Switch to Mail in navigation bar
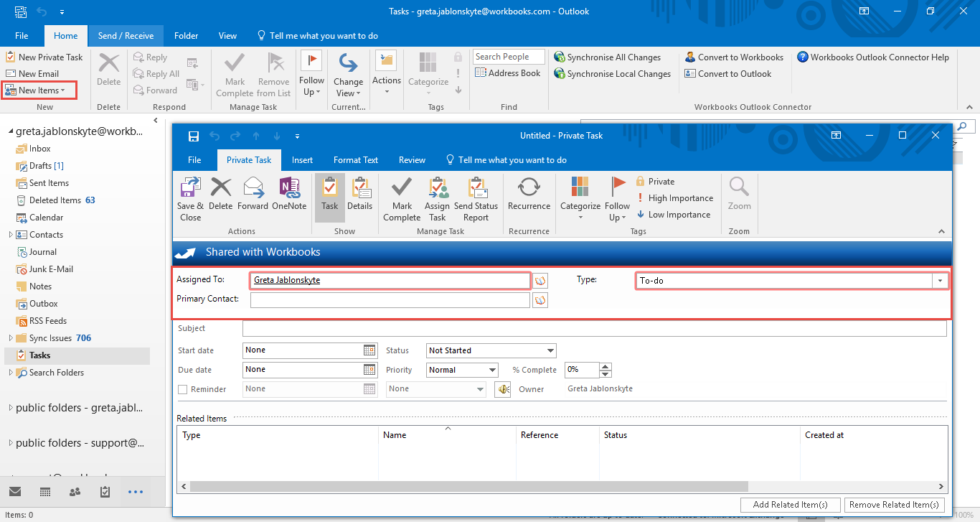The image size is (980, 522). click(x=15, y=492)
